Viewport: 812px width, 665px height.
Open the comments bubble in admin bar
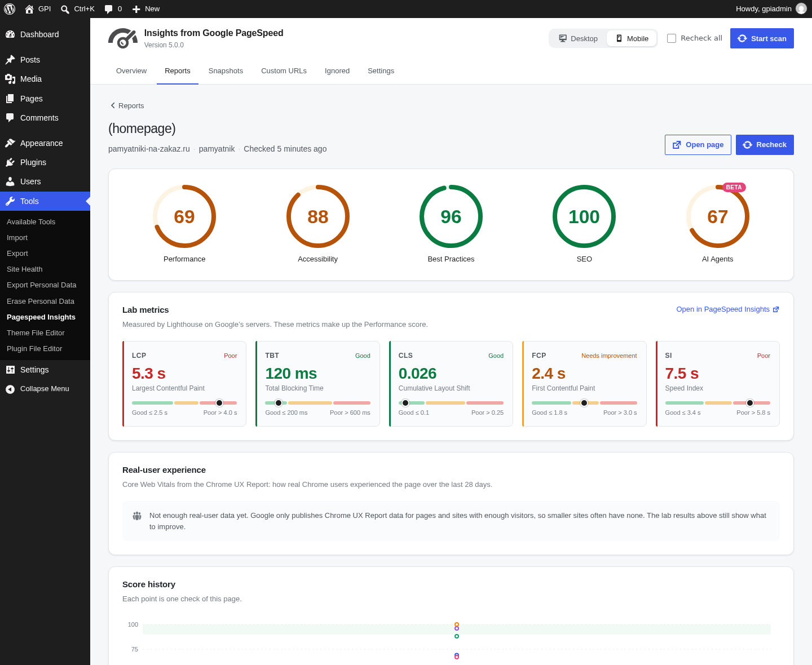click(x=109, y=9)
